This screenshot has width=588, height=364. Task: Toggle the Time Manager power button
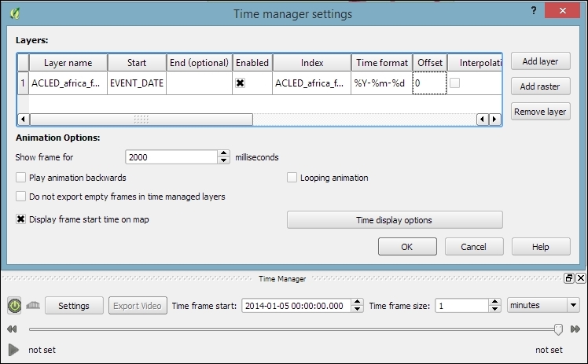coord(15,305)
